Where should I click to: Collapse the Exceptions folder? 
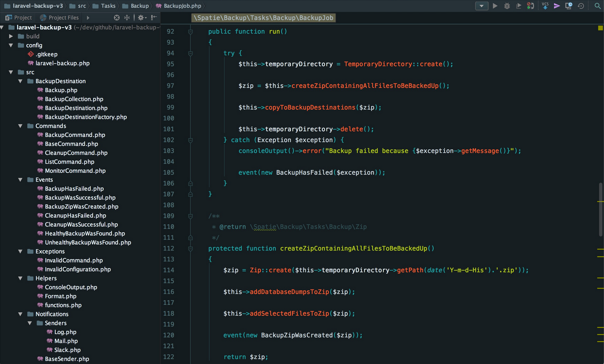[20, 251]
